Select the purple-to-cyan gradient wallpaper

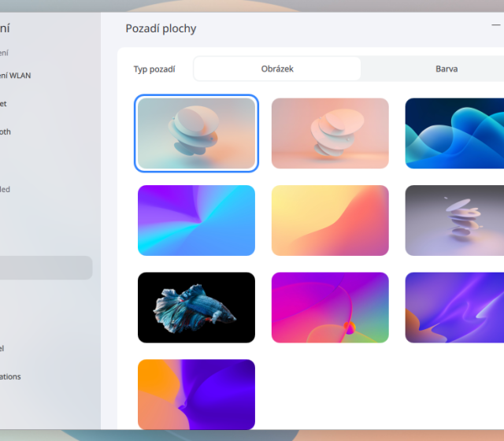click(x=196, y=220)
